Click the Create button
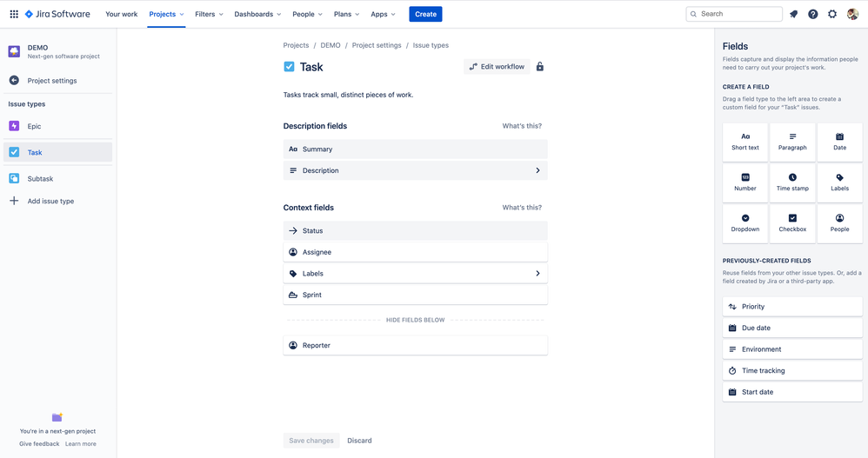 click(425, 14)
